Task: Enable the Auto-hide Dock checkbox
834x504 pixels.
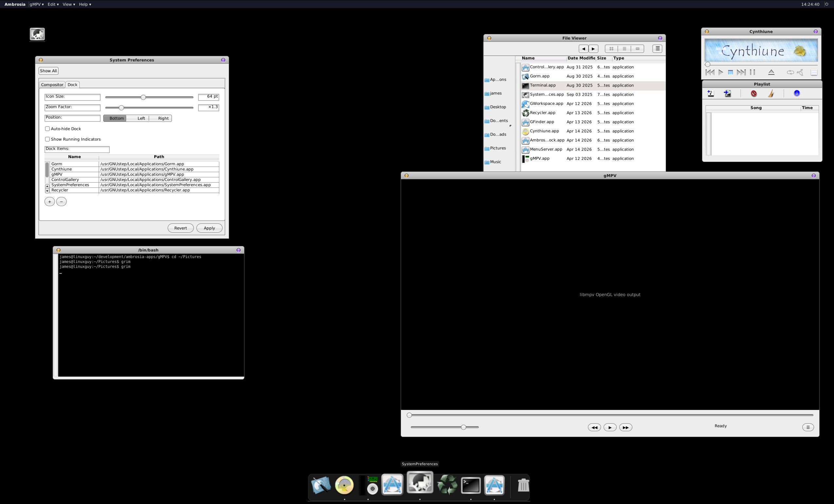Action: point(47,129)
